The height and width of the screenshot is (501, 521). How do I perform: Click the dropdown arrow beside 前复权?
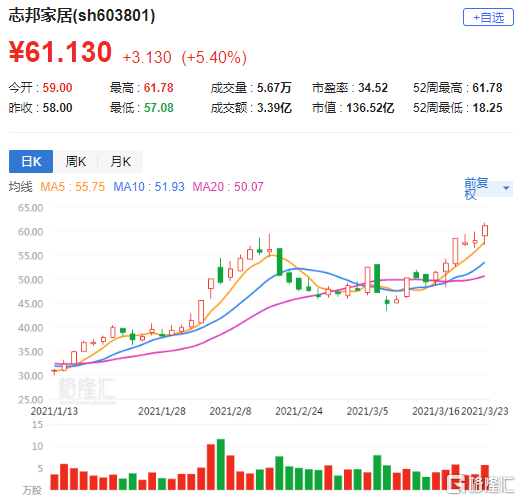[x=506, y=188]
